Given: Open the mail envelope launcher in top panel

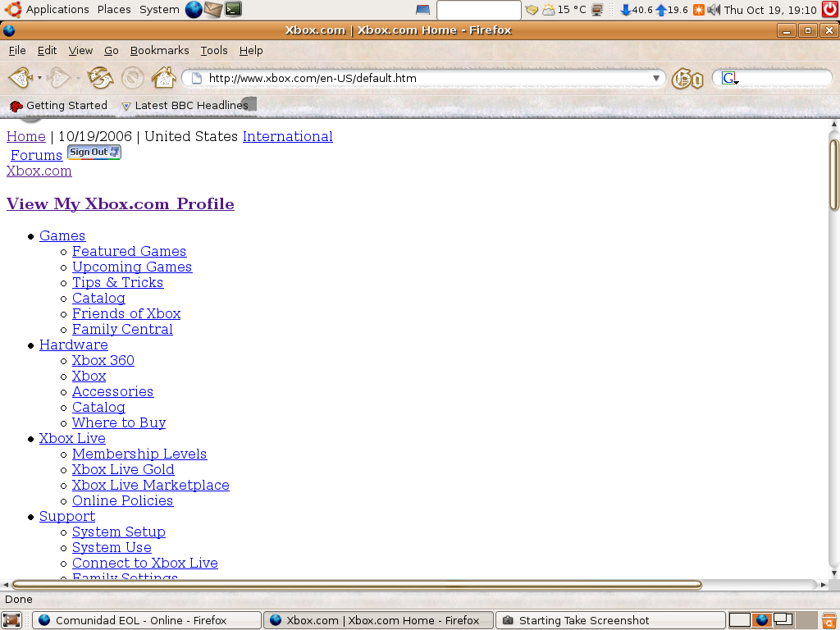Looking at the screenshot, I should tap(212, 9).
